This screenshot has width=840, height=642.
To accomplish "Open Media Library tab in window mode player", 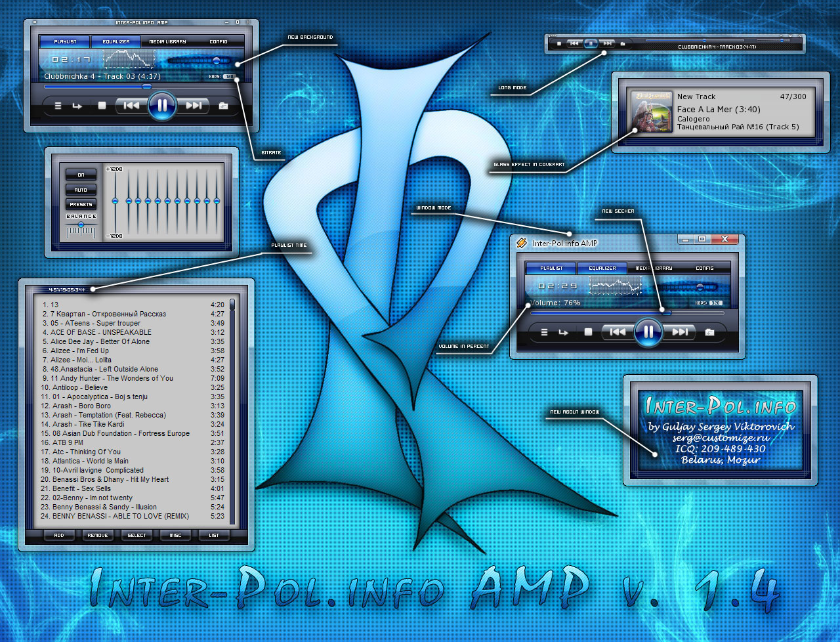I will tap(654, 268).
